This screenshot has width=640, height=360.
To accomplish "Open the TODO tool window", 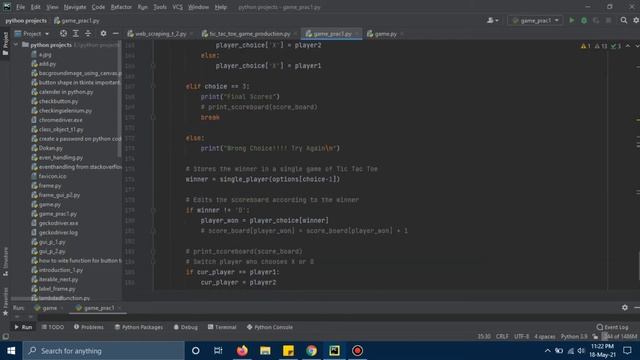I will 53,327.
